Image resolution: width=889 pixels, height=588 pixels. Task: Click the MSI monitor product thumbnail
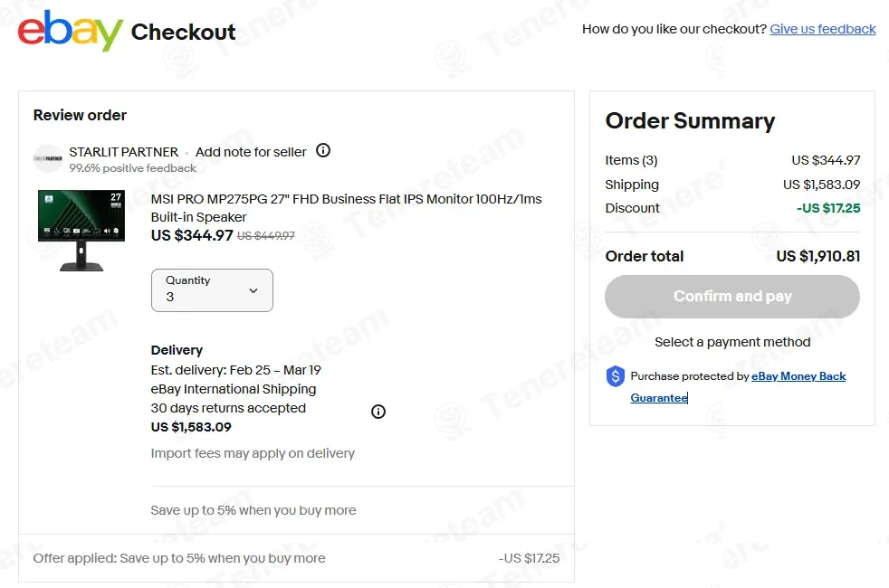pyautogui.click(x=81, y=230)
